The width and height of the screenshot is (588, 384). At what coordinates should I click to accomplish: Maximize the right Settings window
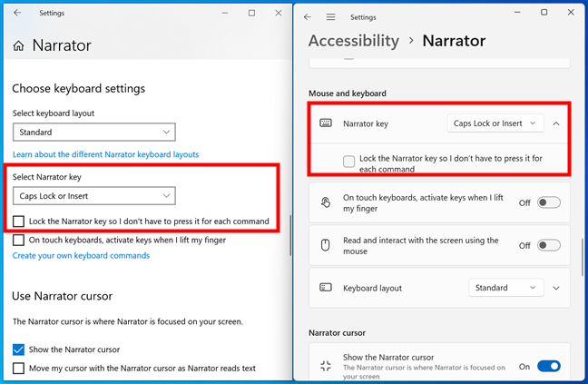click(544, 13)
